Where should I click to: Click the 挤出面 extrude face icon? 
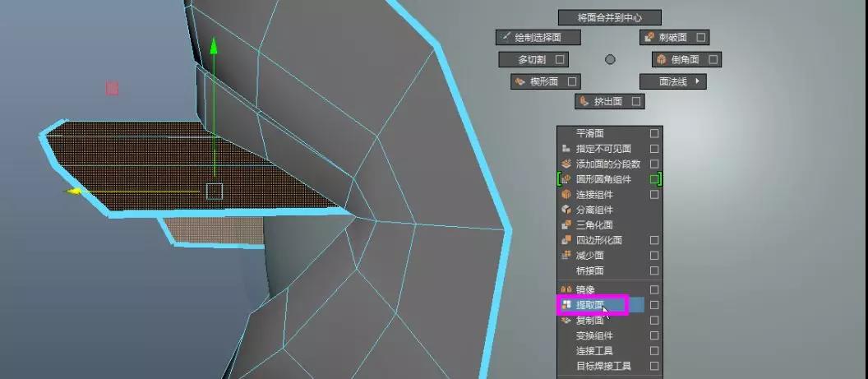[x=584, y=102]
